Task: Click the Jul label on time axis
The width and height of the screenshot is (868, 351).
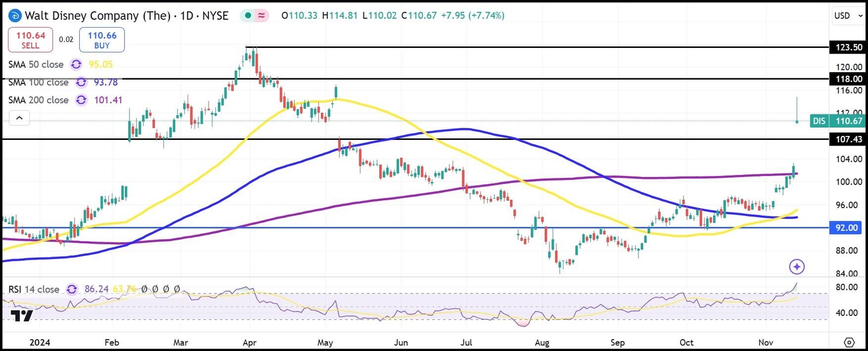Action: [466, 343]
